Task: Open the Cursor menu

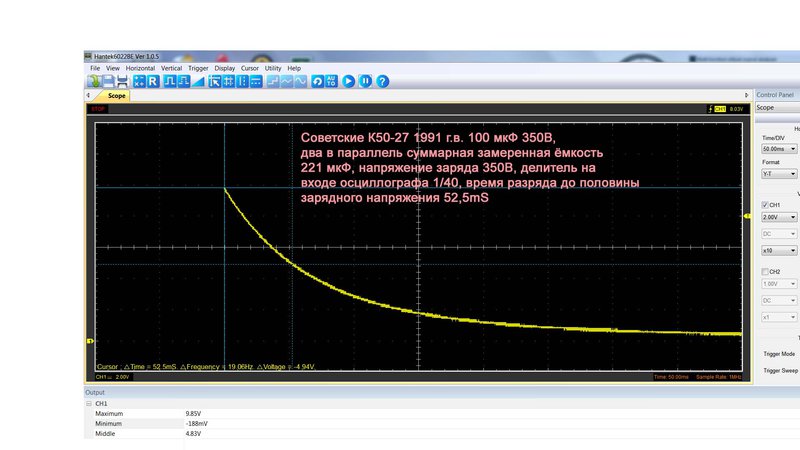Action: [x=249, y=68]
